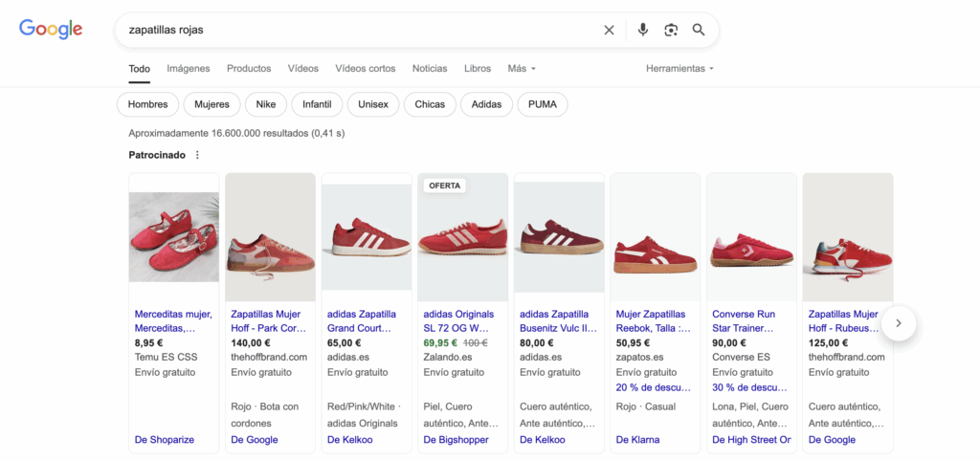
Task: Expand the Más dropdown menu
Action: point(522,69)
